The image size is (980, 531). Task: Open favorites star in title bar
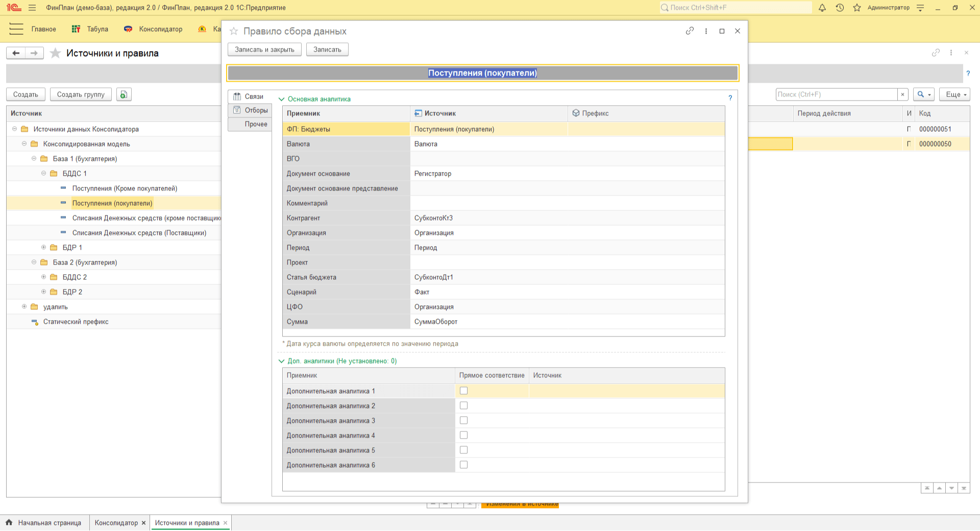coord(857,8)
